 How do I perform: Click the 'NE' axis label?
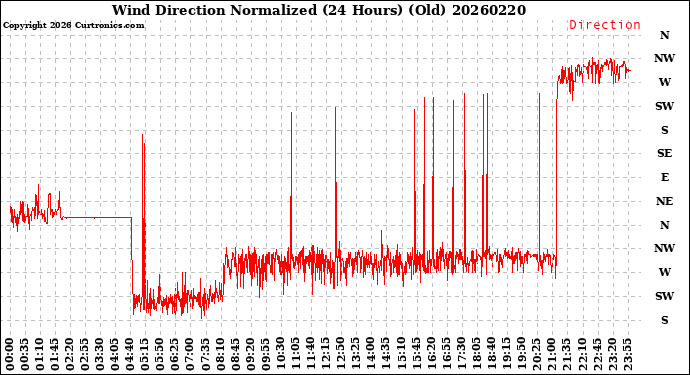(664, 201)
